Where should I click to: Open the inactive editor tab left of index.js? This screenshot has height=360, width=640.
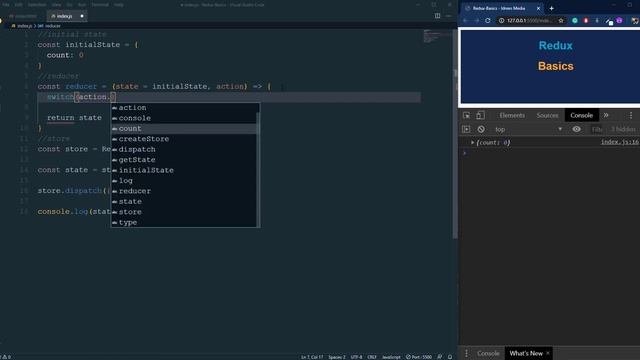click(x=23, y=16)
